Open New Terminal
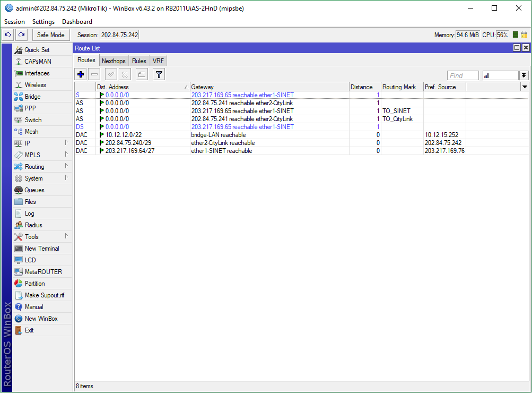532x393 pixels. (x=42, y=249)
